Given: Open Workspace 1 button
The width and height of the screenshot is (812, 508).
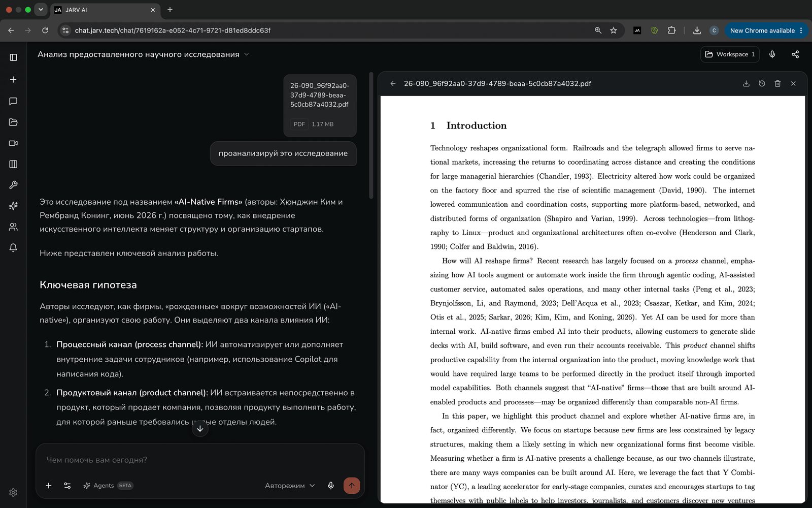Looking at the screenshot, I should pyautogui.click(x=730, y=54).
